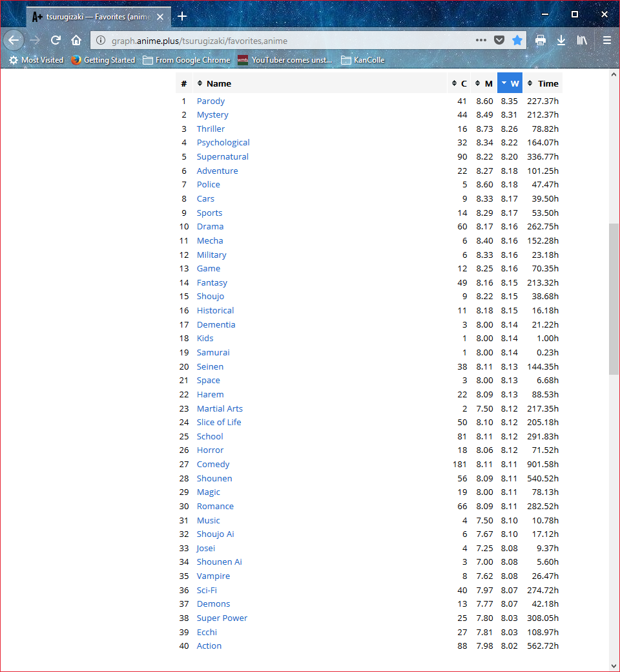Open page actions three-dot menu
The height and width of the screenshot is (672, 620).
coord(481,40)
